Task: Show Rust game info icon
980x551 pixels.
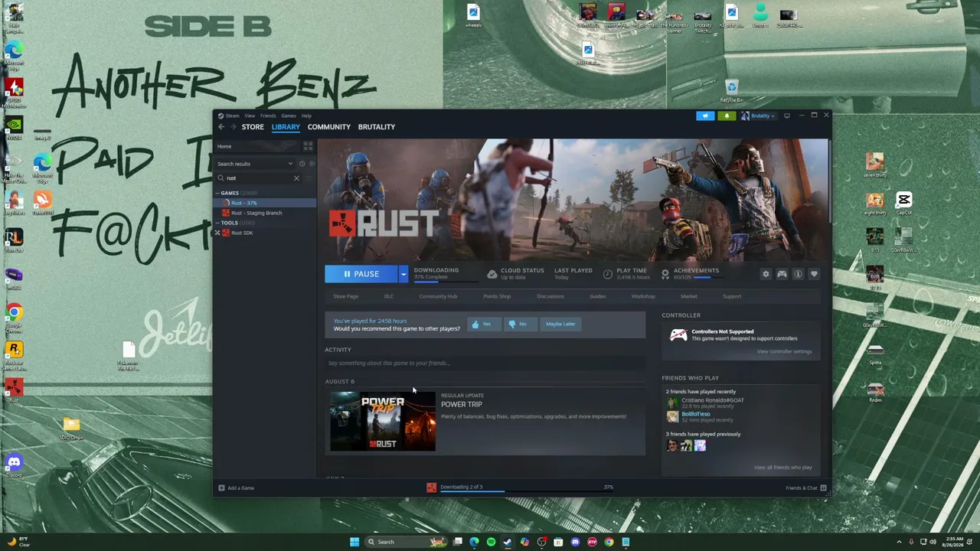Action: coord(798,274)
